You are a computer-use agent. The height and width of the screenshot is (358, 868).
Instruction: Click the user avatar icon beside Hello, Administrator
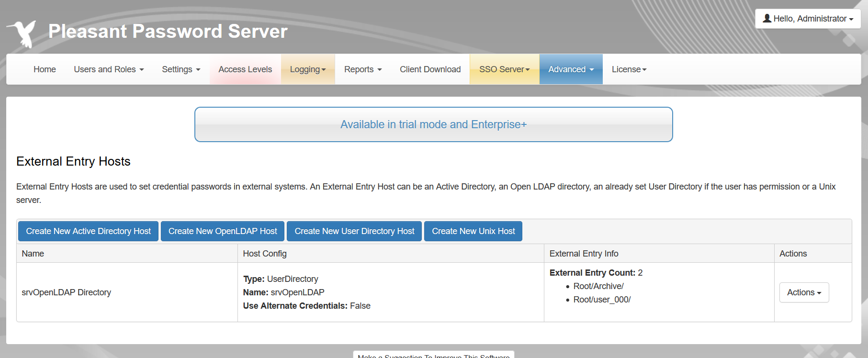(767, 18)
